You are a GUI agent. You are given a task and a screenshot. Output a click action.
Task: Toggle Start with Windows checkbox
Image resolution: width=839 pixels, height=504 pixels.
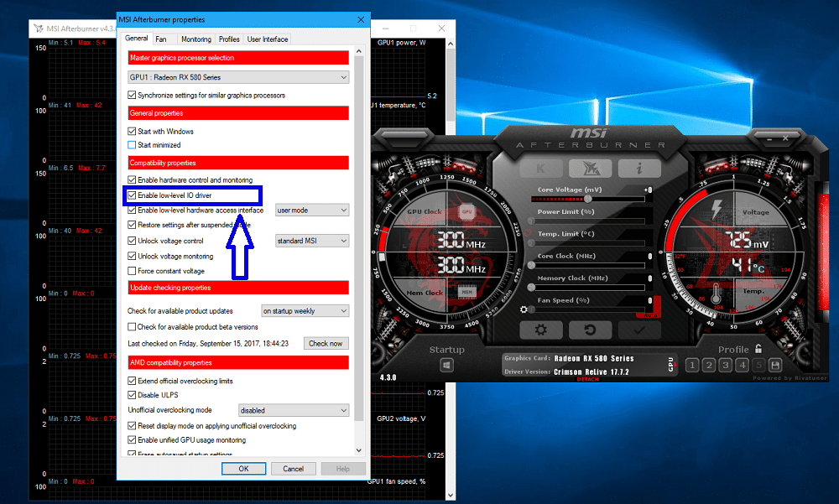132,131
